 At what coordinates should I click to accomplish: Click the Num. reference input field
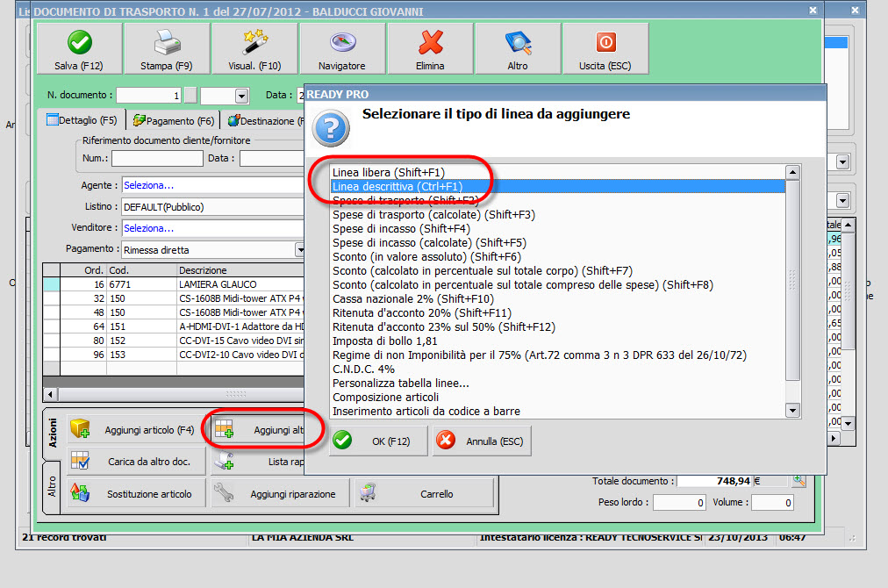(157, 158)
